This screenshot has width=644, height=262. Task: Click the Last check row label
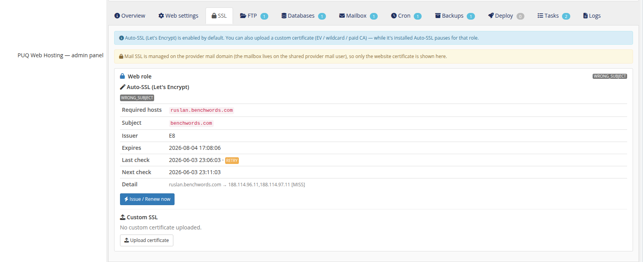tap(136, 160)
